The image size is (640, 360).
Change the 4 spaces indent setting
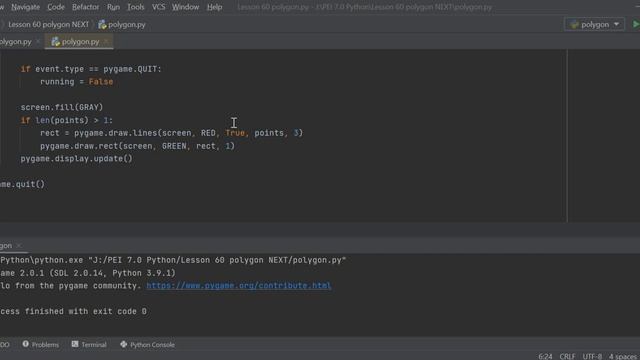[623, 356]
